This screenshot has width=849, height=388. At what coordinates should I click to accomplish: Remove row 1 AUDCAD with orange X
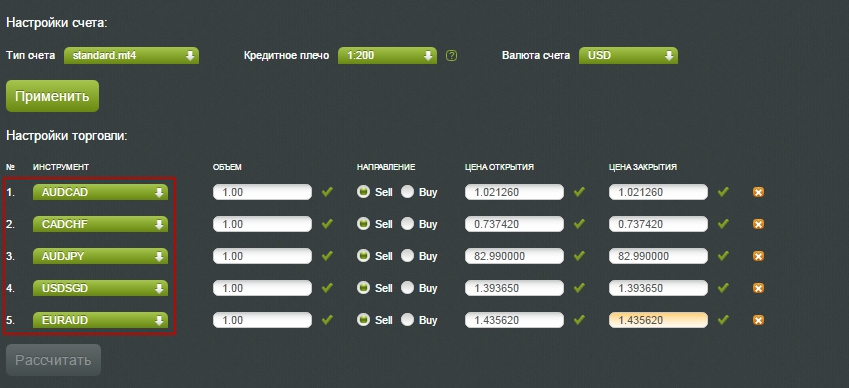758,192
